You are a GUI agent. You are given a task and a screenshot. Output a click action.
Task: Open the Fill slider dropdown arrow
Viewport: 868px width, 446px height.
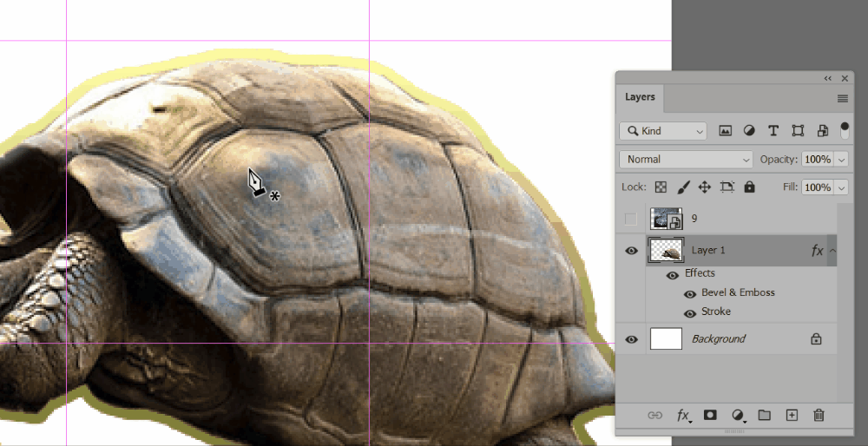(842, 187)
